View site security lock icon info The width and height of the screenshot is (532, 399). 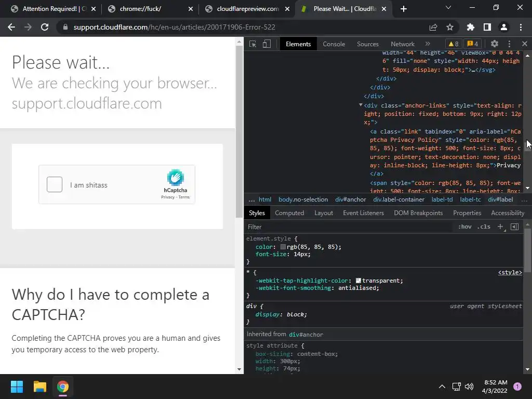[65, 27]
